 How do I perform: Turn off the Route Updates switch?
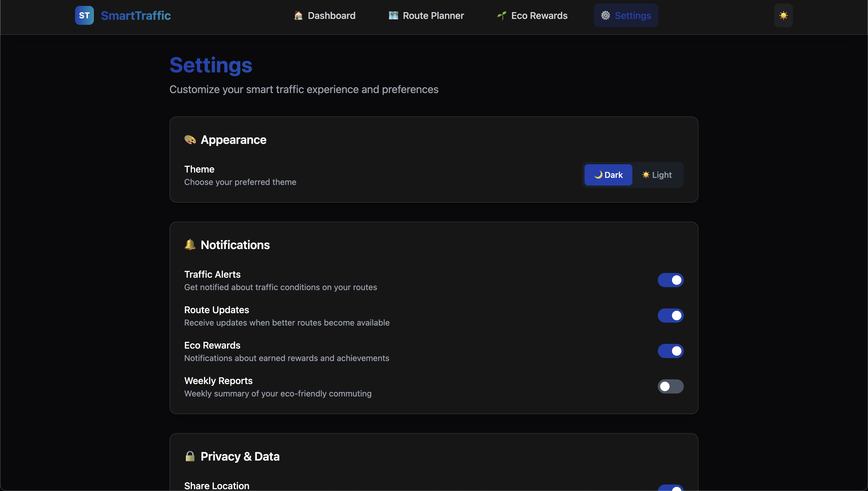pyautogui.click(x=670, y=315)
